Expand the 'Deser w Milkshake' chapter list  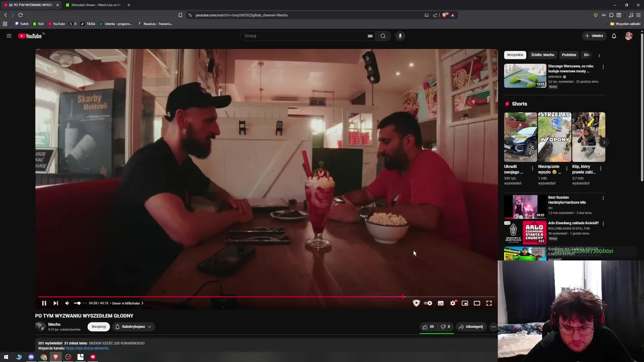coord(128,303)
